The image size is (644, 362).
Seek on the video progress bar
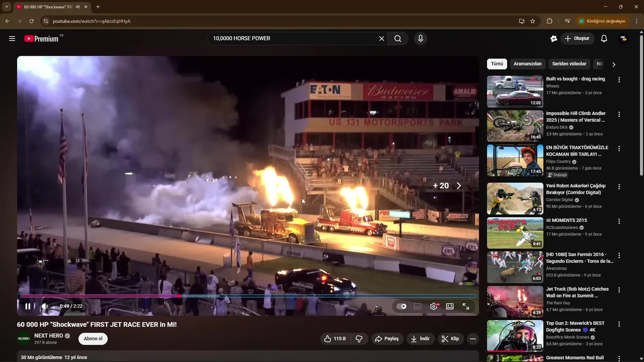click(x=249, y=296)
